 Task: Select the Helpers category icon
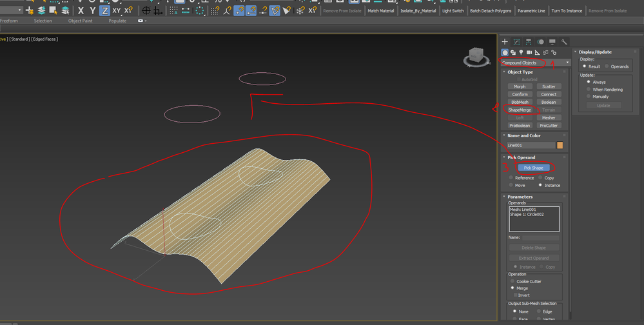(x=537, y=53)
